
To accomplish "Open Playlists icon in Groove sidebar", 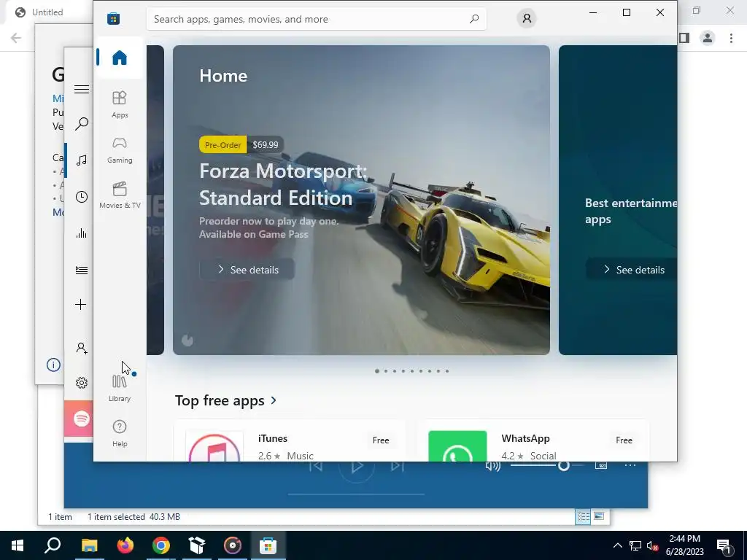I will [x=82, y=270].
